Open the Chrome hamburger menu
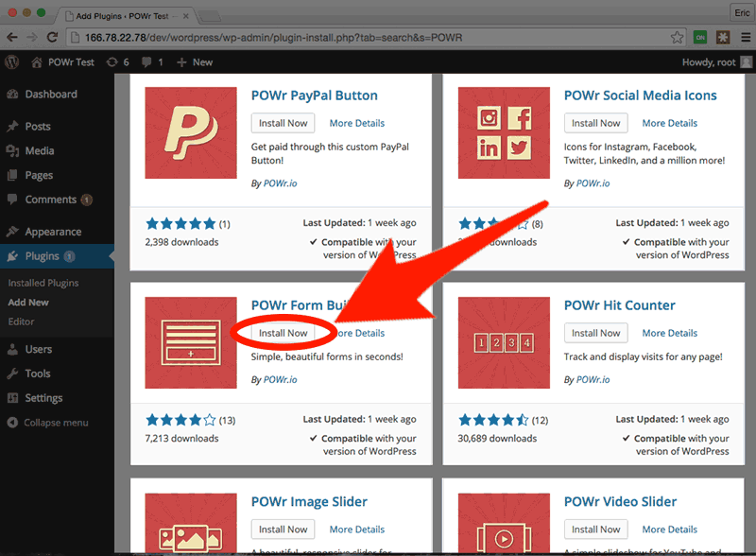 coord(746,37)
